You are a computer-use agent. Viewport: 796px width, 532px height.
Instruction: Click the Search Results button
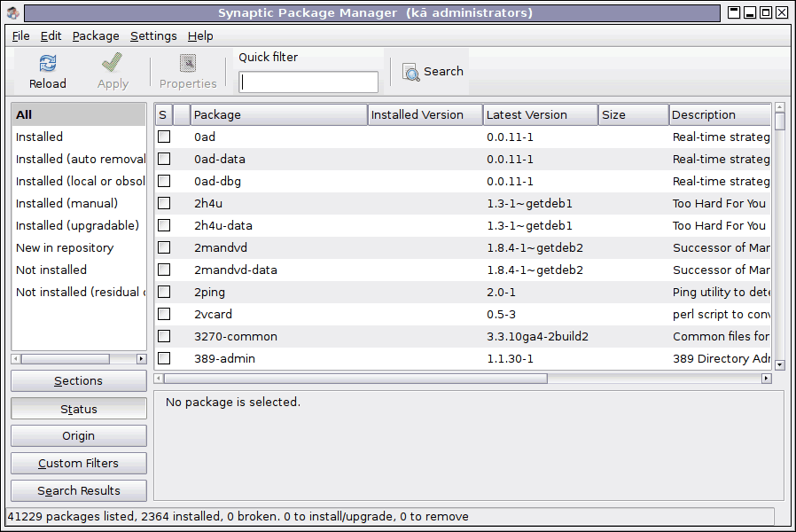[79, 490]
